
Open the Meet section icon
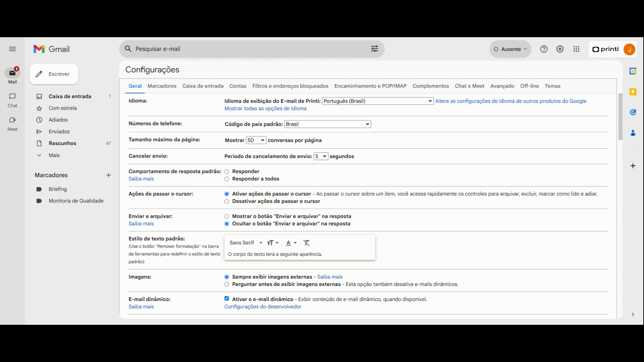click(12, 120)
